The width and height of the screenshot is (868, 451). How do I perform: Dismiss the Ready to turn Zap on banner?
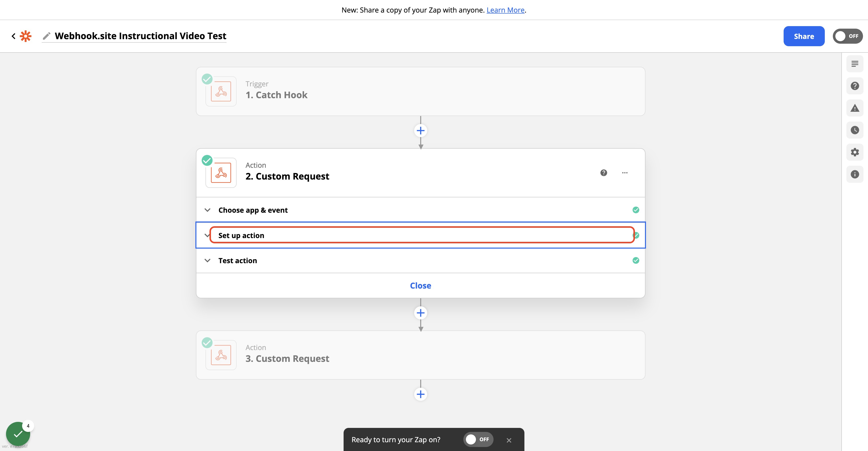click(509, 440)
